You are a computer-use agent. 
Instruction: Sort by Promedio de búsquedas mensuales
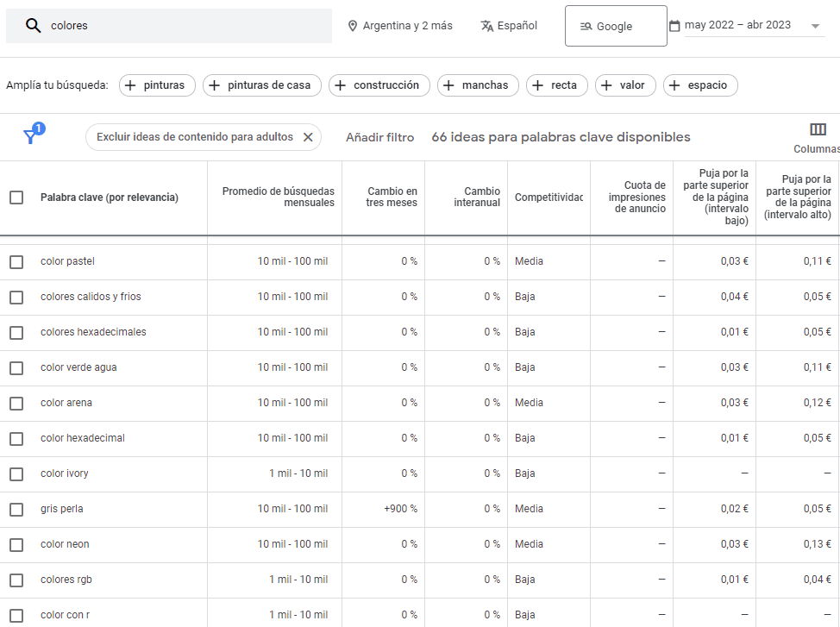278,197
